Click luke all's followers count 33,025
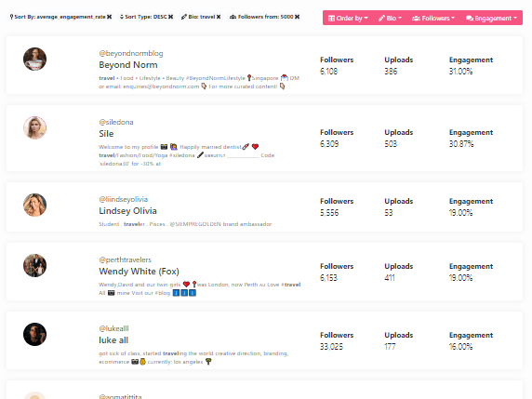This screenshot has height=399, width=532. pyautogui.click(x=331, y=347)
